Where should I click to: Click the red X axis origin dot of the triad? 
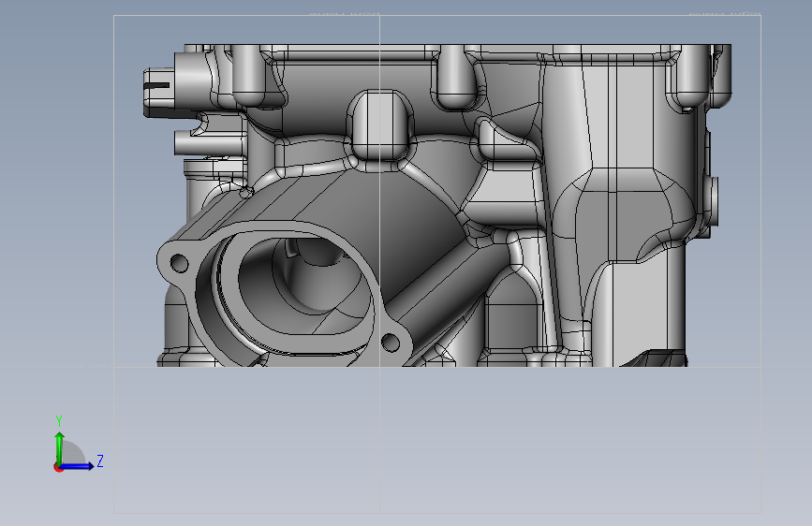click(58, 467)
